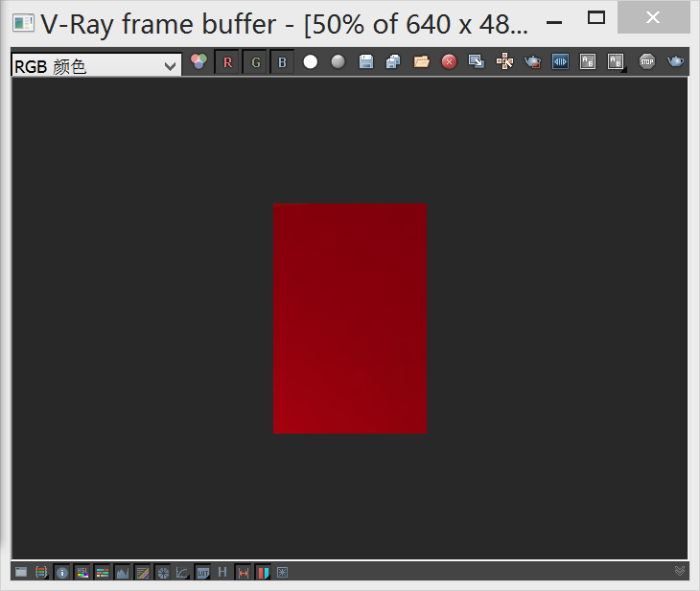This screenshot has height=591, width=700.
Task: Toggle HSL hue/saturation correction icon
Action: point(82,572)
